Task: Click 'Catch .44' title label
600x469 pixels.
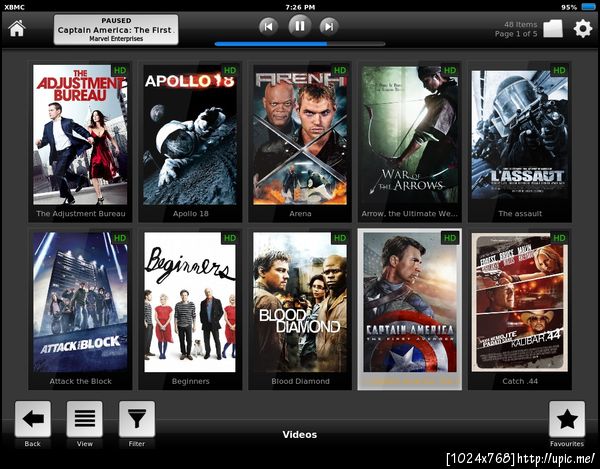Action: coord(520,381)
